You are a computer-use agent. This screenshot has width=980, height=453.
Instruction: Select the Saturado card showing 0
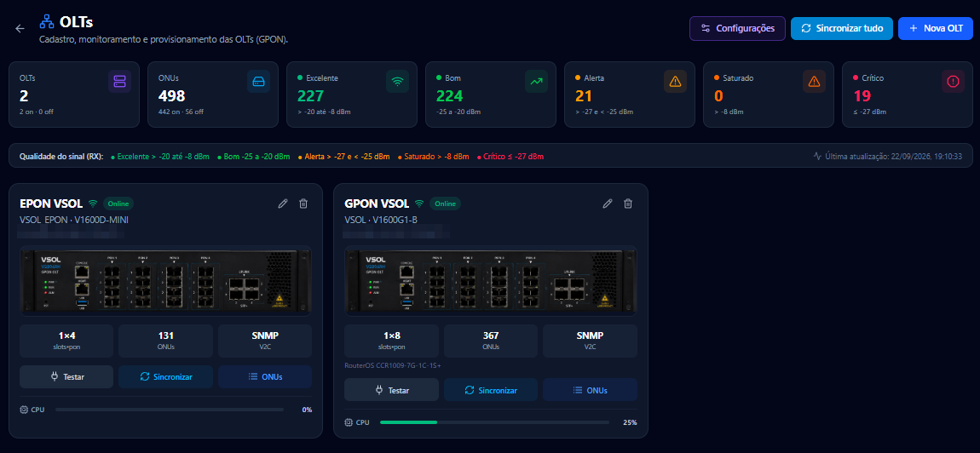[769, 95]
